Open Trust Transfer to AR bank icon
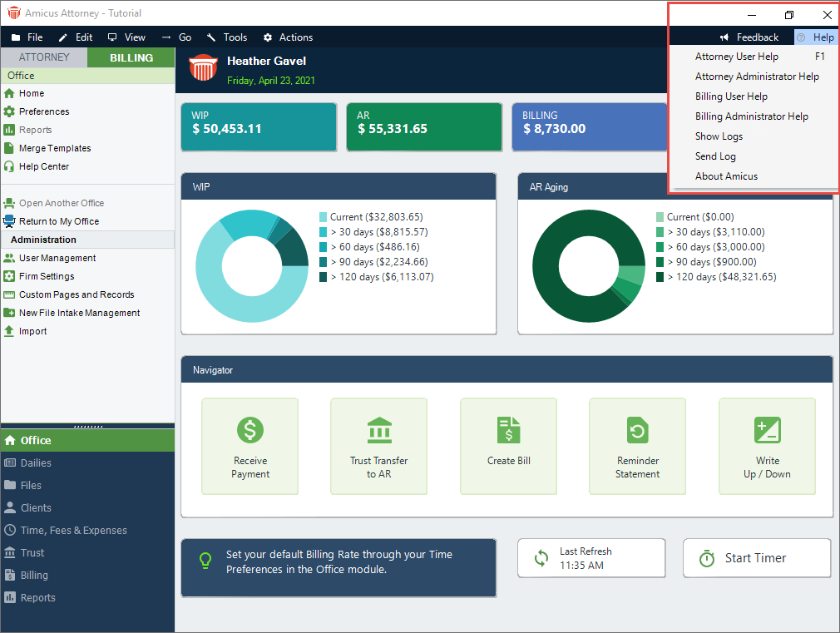The height and width of the screenshot is (633, 840). tap(379, 430)
